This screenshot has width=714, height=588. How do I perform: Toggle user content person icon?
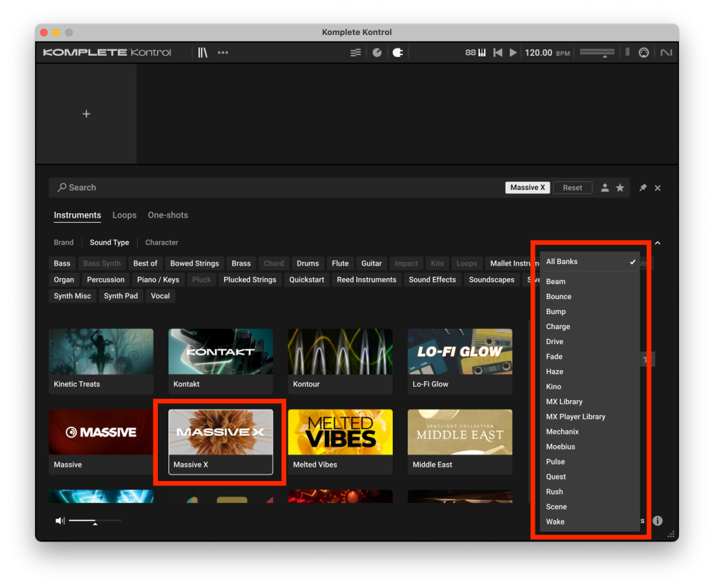click(x=605, y=188)
